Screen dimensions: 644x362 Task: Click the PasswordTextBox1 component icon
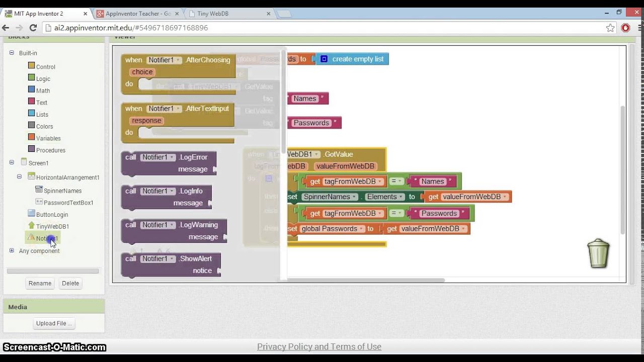point(39,202)
